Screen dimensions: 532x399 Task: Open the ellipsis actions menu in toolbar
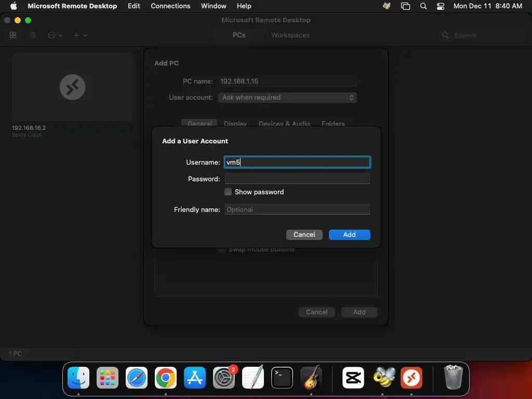tap(55, 35)
